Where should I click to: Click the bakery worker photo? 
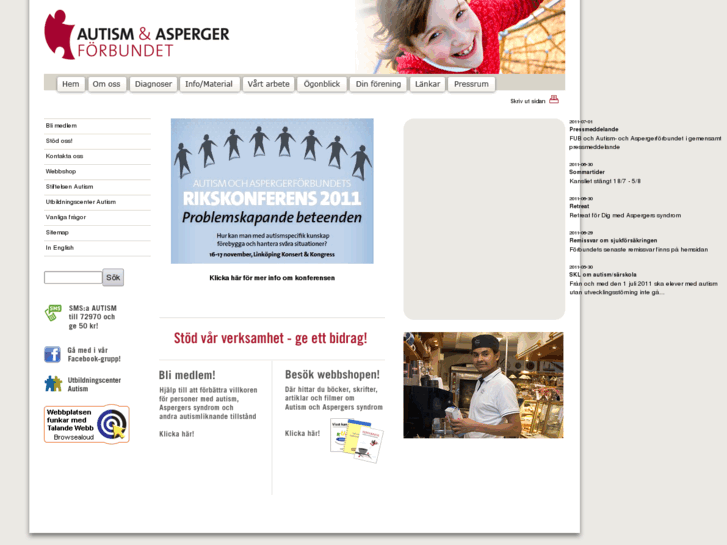coord(484,385)
